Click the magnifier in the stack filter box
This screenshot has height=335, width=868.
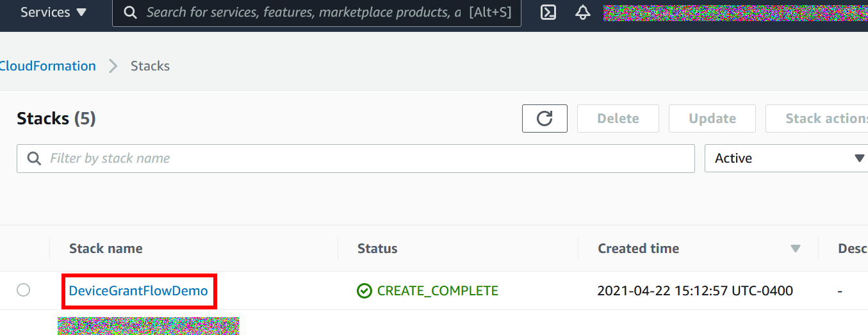(x=34, y=158)
